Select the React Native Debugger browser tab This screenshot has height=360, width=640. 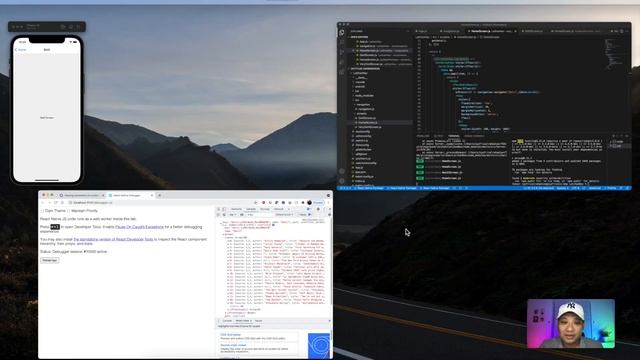130,195
